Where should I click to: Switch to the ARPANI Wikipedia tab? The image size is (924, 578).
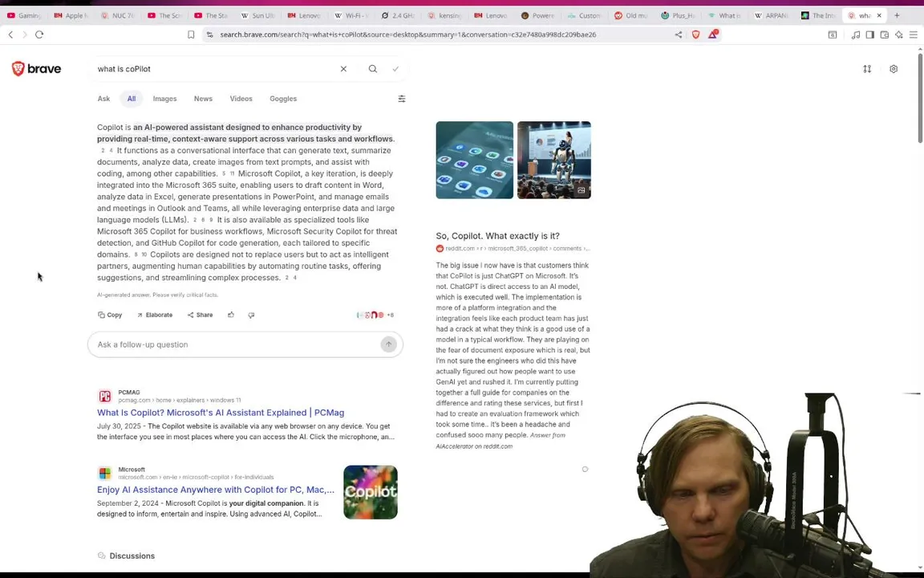coord(771,15)
